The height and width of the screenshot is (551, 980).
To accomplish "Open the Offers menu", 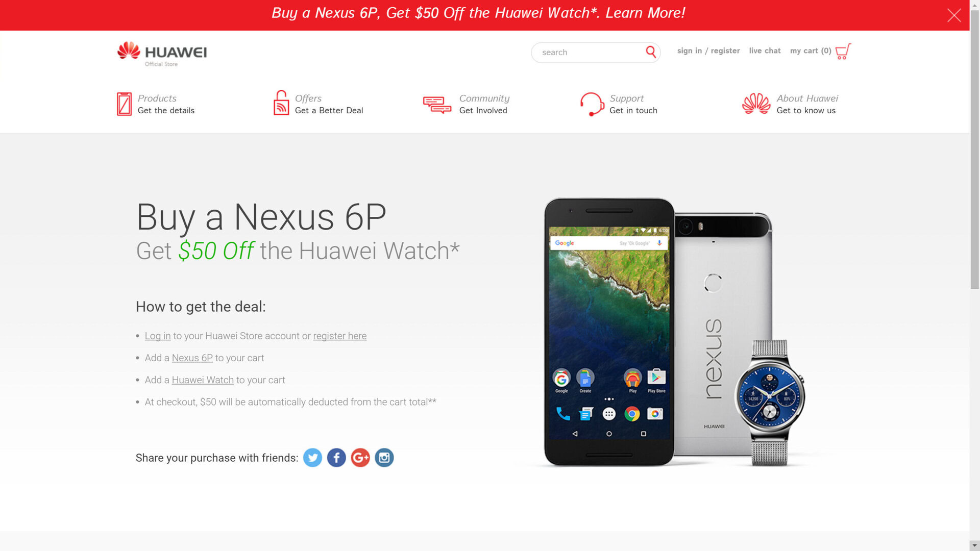I will [318, 104].
